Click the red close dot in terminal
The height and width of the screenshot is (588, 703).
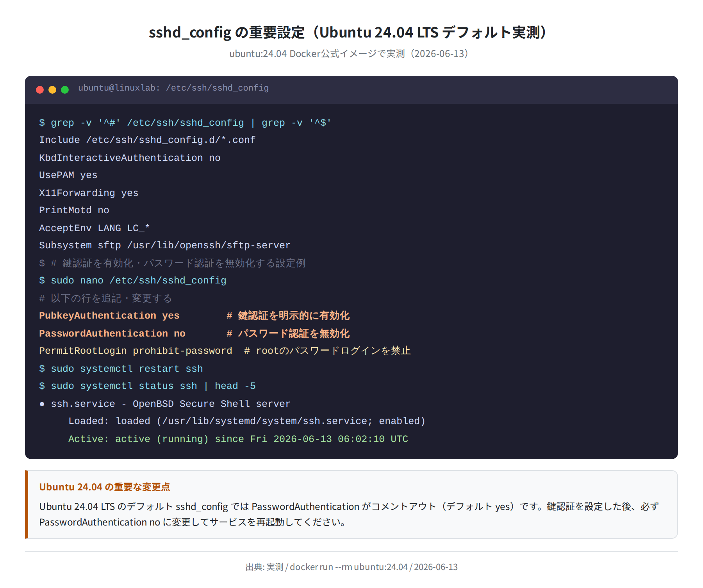click(40, 90)
